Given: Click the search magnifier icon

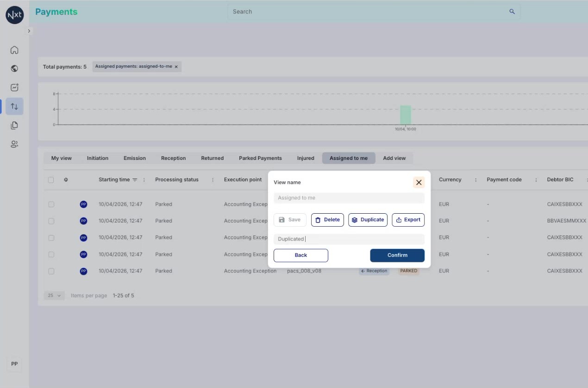Looking at the screenshot, I should [512, 12].
